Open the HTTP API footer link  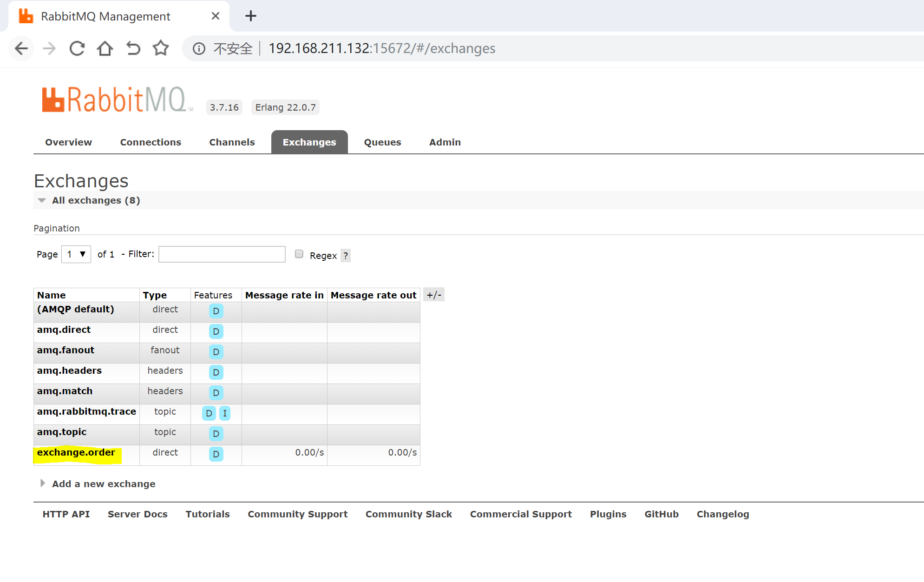[66, 514]
